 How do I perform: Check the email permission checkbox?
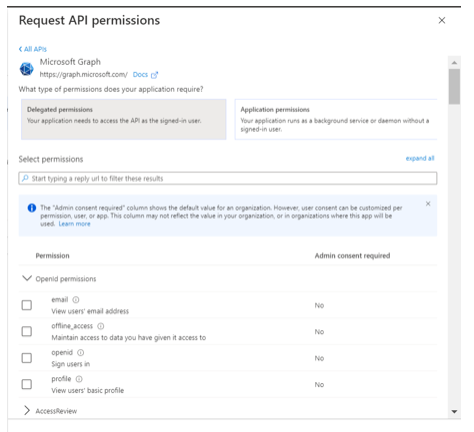(x=27, y=305)
